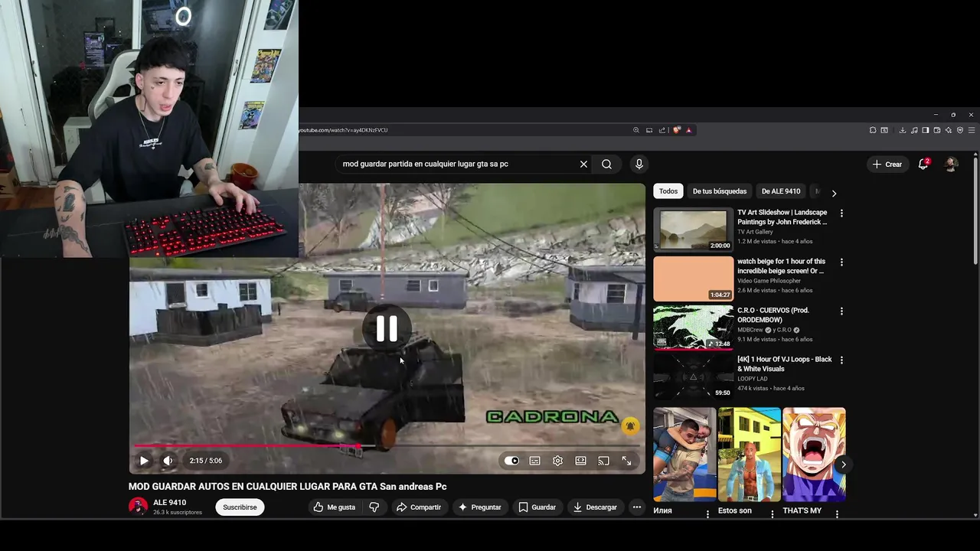
Task: Click the large pause overlay icon
Action: tap(387, 328)
